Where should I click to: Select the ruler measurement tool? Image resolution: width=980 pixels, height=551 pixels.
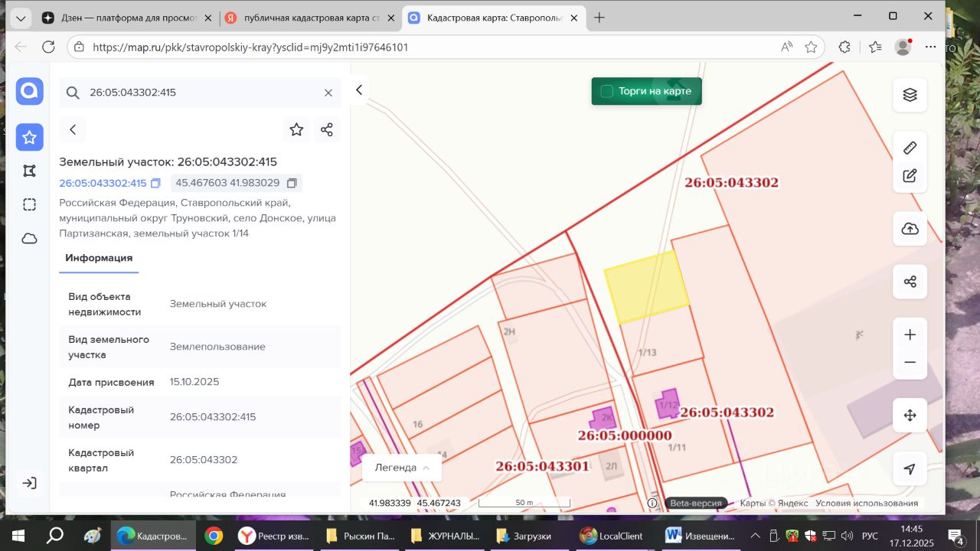910,148
